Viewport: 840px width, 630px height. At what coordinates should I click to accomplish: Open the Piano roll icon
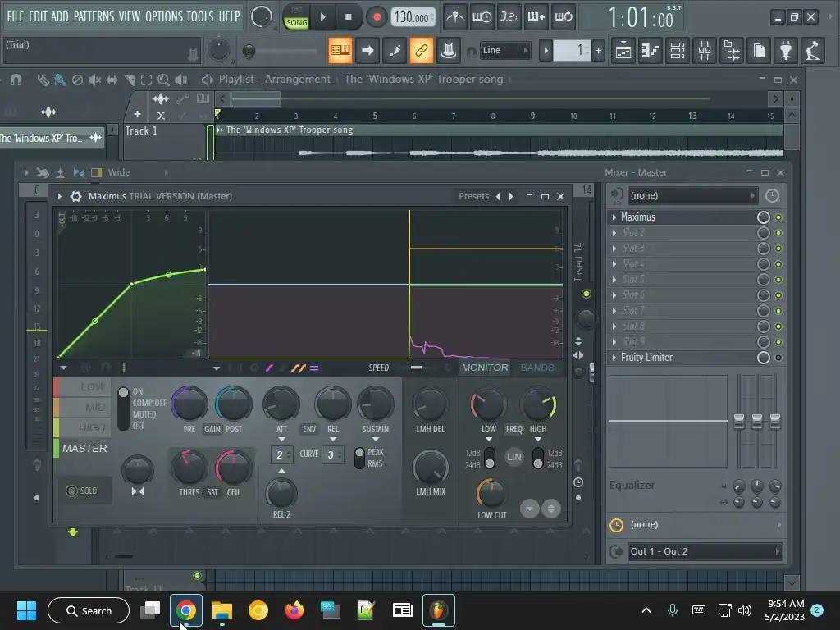651,51
